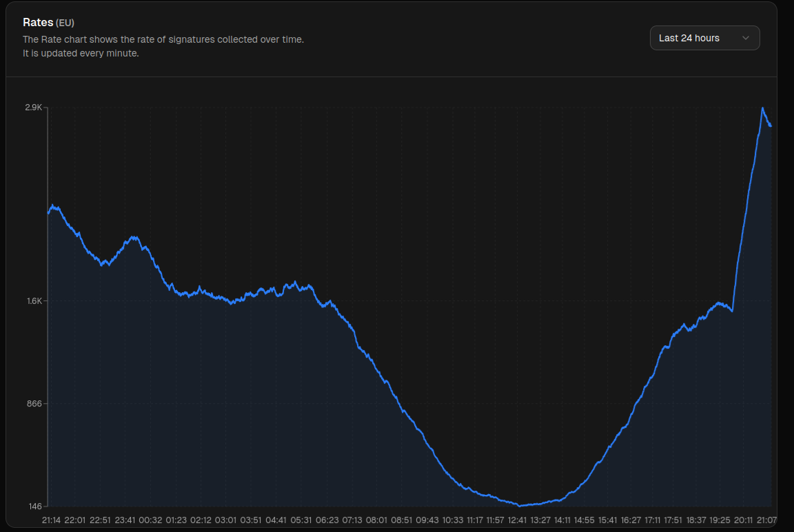Click the 866 y-axis label

[x=34, y=403]
